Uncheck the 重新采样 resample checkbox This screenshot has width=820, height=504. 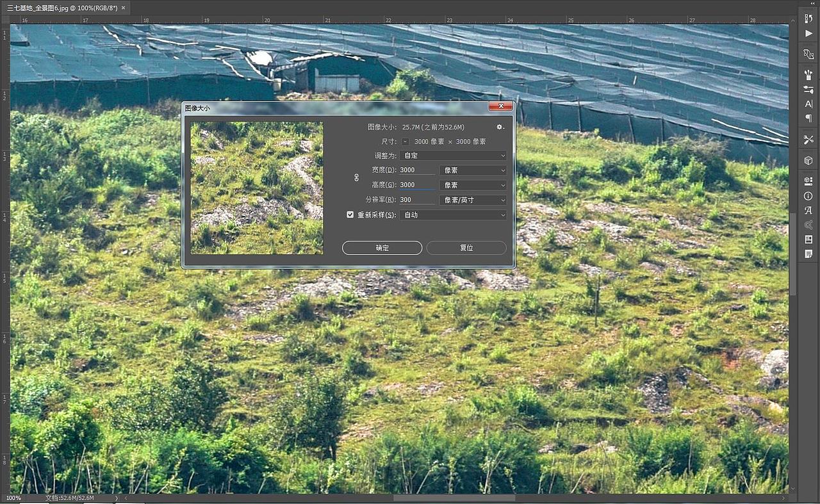click(x=350, y=215)
